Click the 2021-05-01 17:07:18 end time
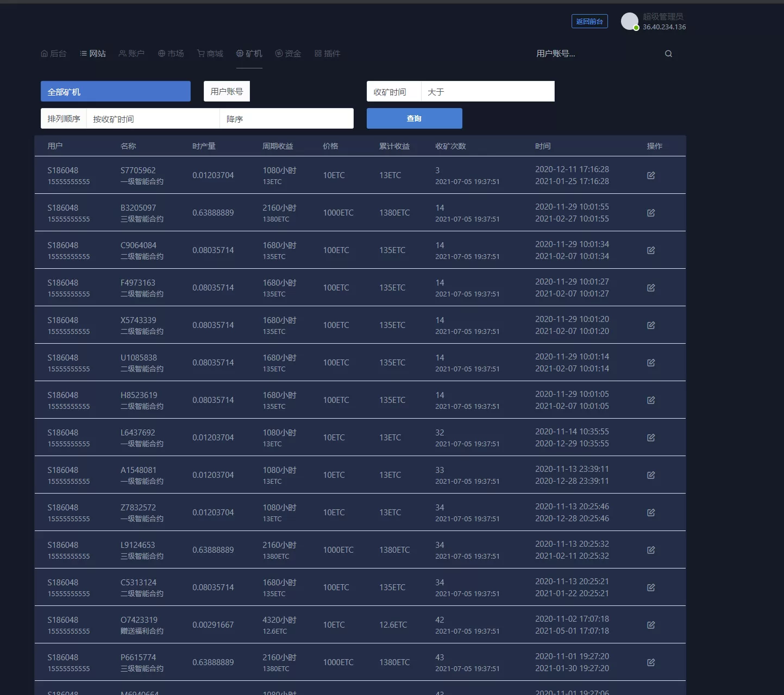The image size is (784, 695). pyautogui.click(x=572, y=631)
